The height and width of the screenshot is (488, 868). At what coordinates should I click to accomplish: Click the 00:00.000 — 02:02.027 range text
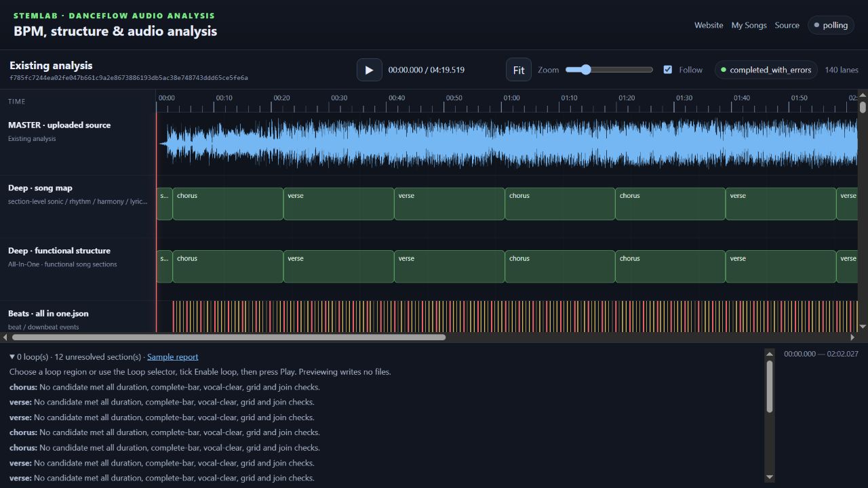821,354
